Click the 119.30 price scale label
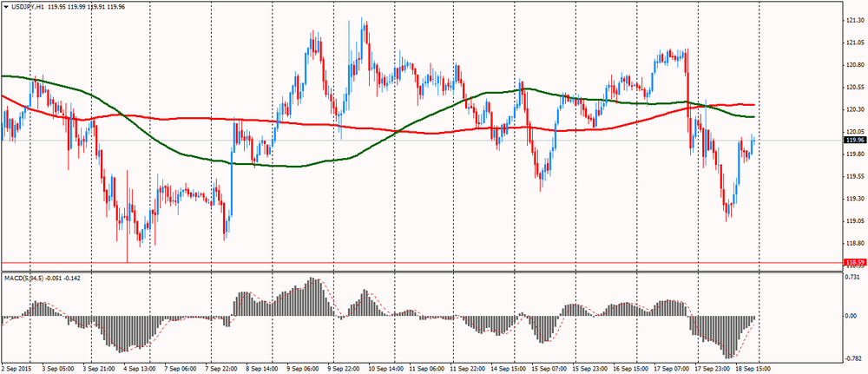The width and height of the screenshot is (868, 374). click(855, 199)
